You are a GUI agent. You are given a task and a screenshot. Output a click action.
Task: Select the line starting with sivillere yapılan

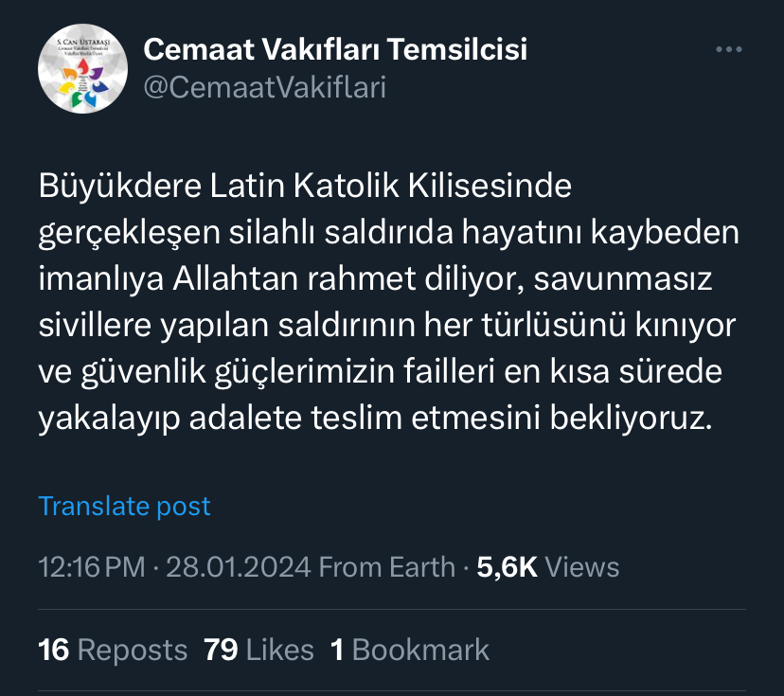coord(386,326)
